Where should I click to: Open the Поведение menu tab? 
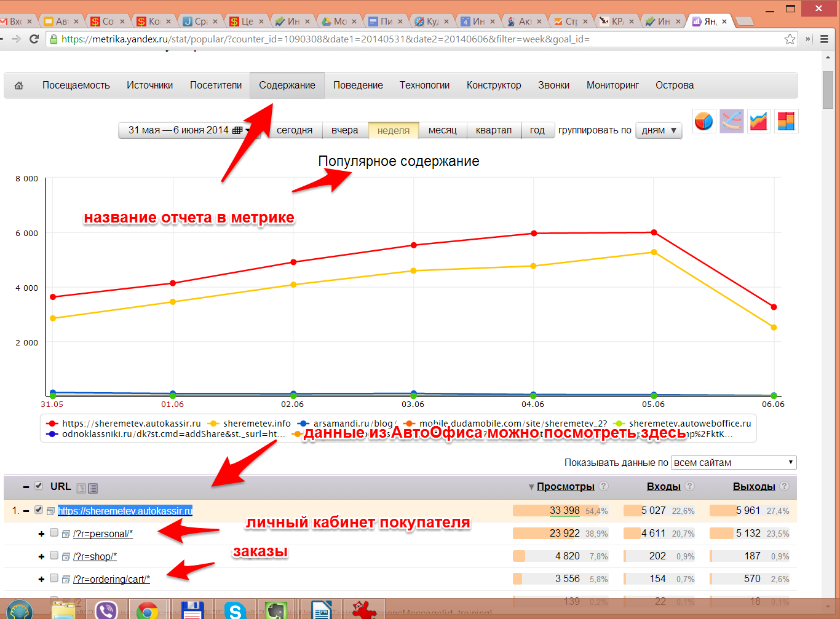pos(358,85)
